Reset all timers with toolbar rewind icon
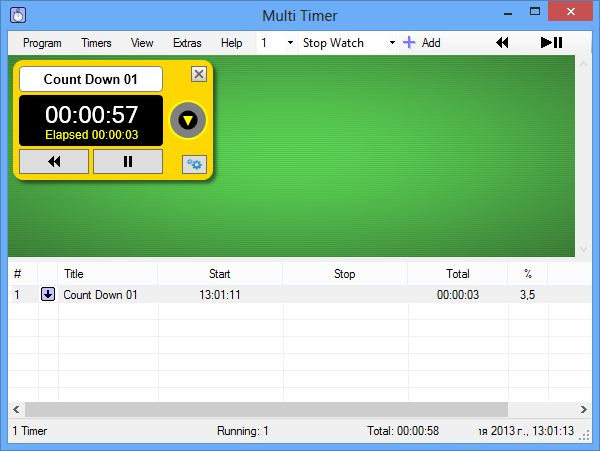This screenshot has height=451, width=600. click(x=502, y=42)
